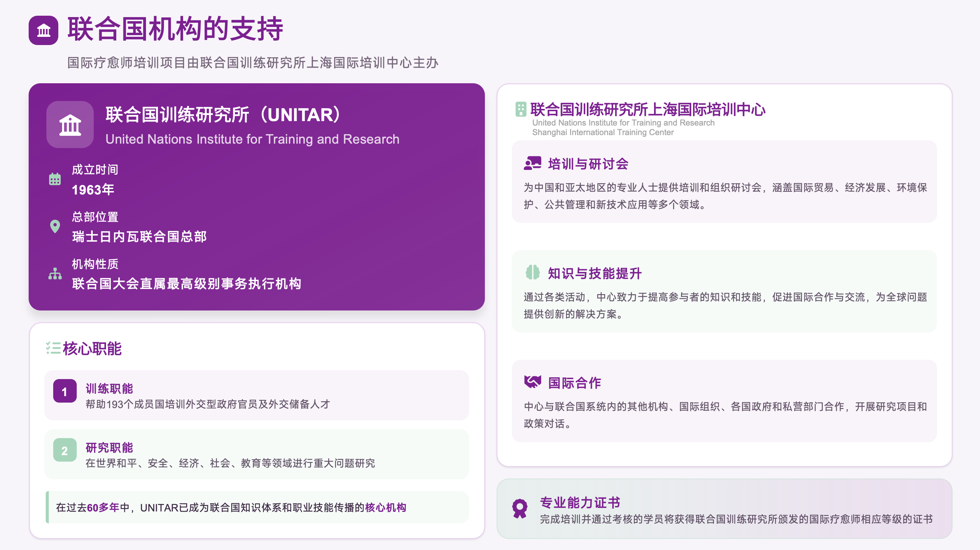Click the 知识与技能提升 card title
Image resolution: width=980 pixels, height=550 pixels.
(x=595, y=273)
